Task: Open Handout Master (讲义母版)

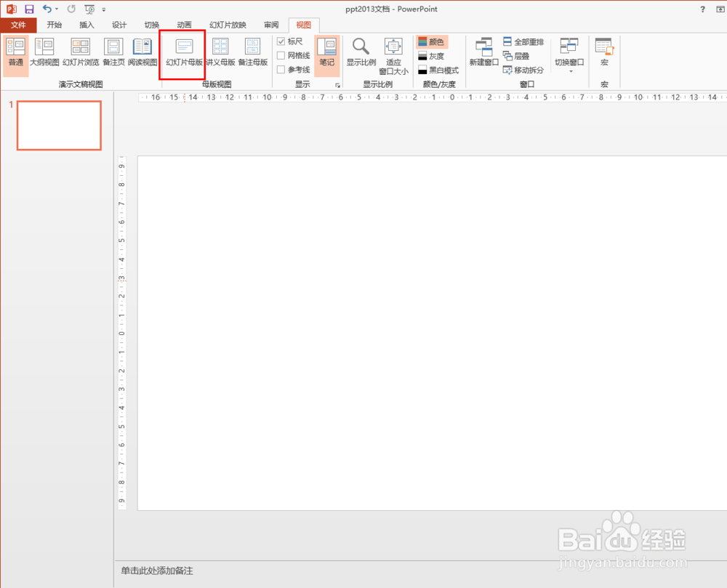Action: pos(221,52)
